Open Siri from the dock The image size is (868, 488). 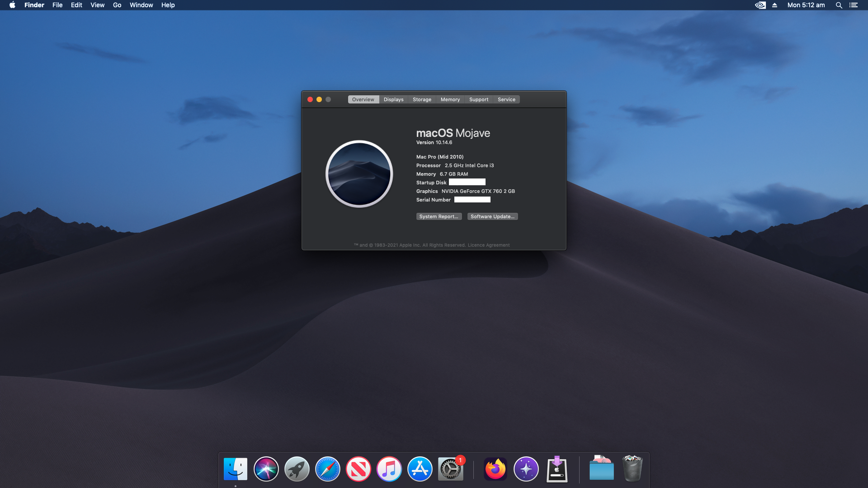coord(266,469)
